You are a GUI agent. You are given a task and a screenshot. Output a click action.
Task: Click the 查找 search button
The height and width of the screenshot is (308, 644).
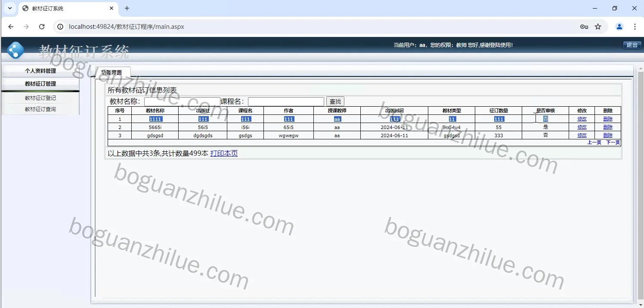click(335, 102)
